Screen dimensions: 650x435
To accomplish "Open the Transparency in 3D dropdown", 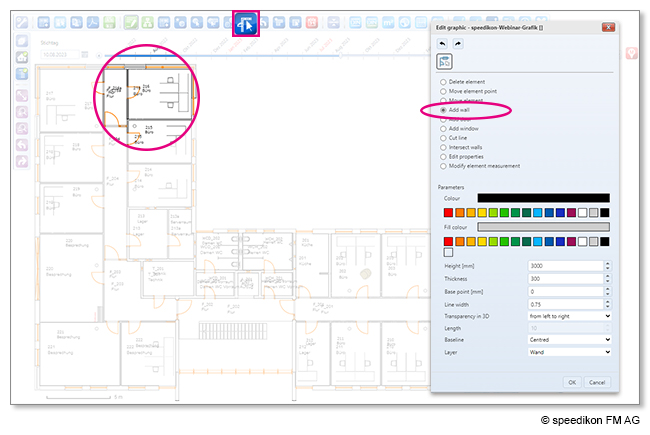I will (570, 315).
